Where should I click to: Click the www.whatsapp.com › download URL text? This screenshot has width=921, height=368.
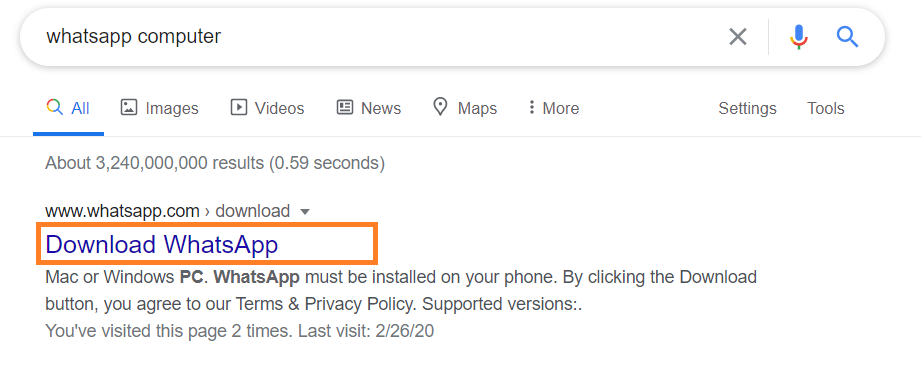[x=167, y=211]
